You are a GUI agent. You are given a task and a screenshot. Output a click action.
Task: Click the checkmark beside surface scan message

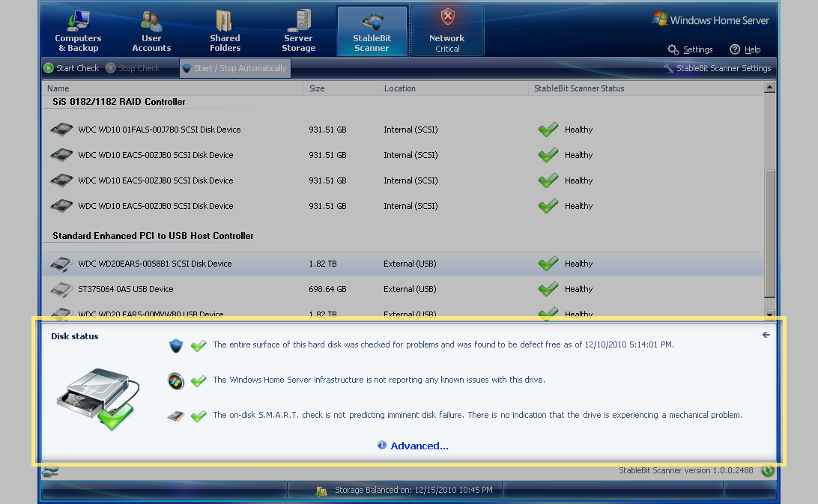pyautogui.click(x=199, y=345)
